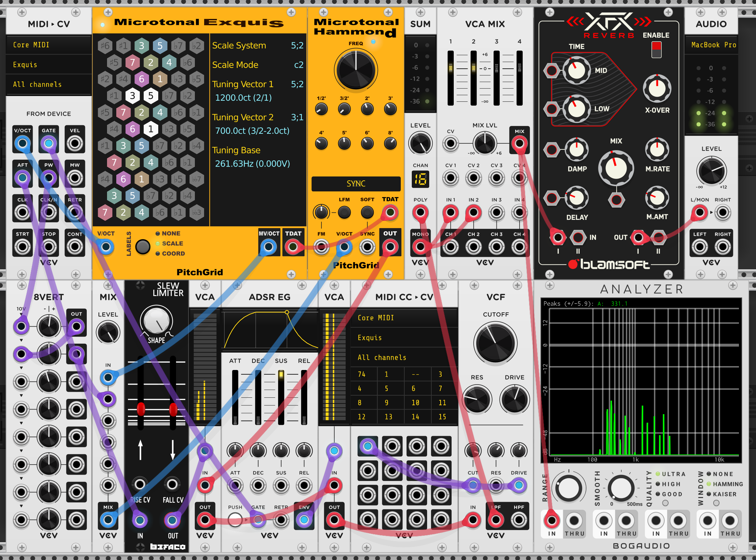756x560 pixels.
Task: Click the POLY input jack on SUM module
Action: tap(420, 212)
